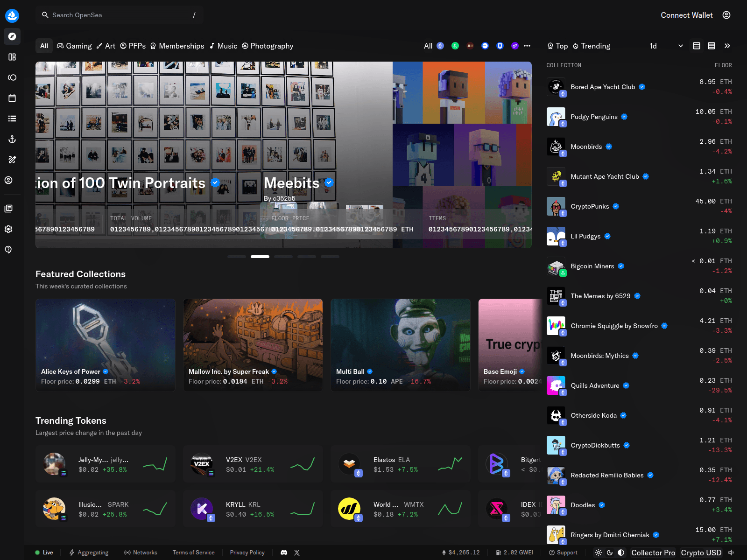
Task: Filter by the green chain icon
Action: pos(455,46)
